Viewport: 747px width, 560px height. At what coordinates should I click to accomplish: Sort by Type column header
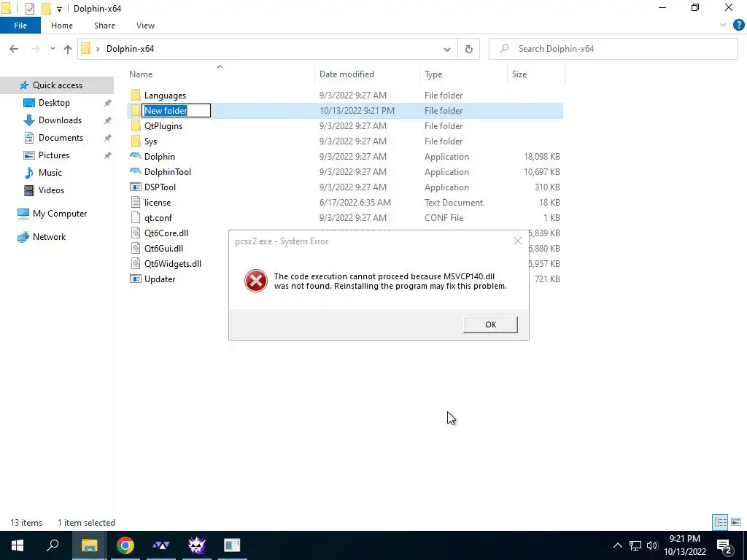pos(463,74)
